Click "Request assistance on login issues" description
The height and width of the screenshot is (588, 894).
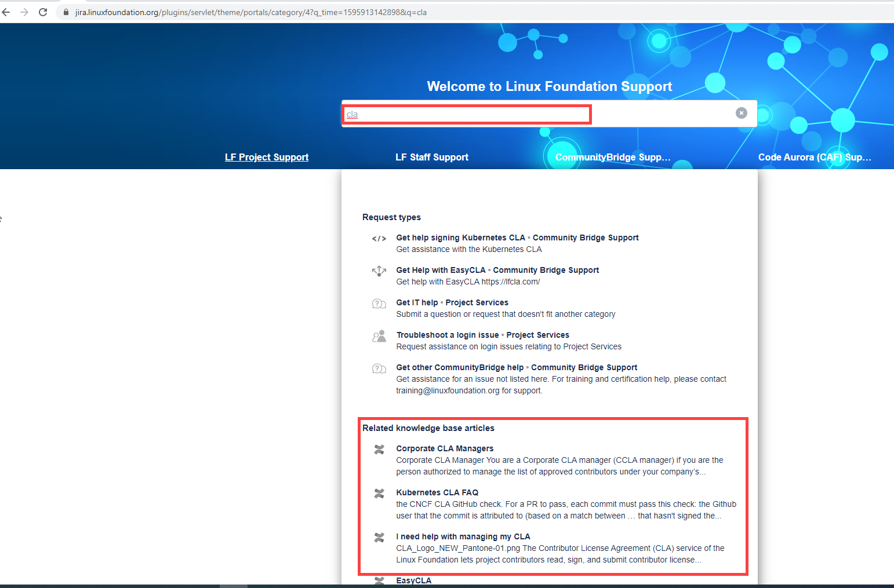(508, 346)
